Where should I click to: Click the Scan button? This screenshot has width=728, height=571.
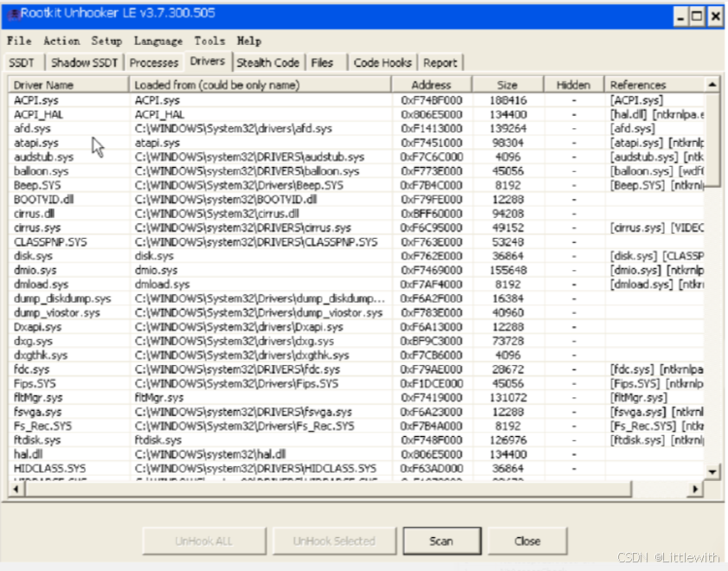[441, 541]
